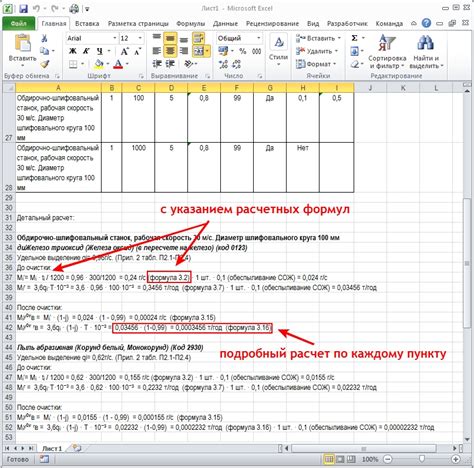Image resolution: width=474 pixels, height=468 pixels.
Task: Click the Вставить cells button
Action: point(318,38)
